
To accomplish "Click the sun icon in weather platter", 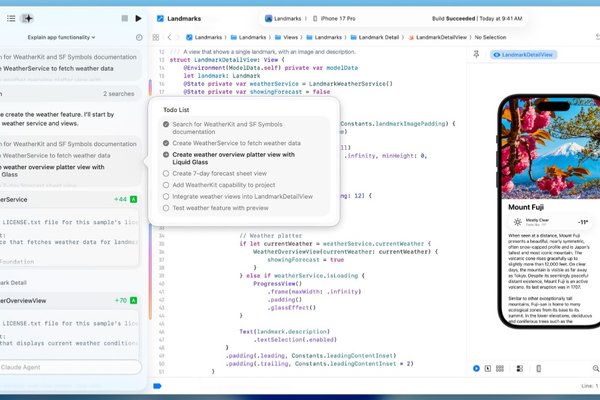I will [x=517, y=222].
